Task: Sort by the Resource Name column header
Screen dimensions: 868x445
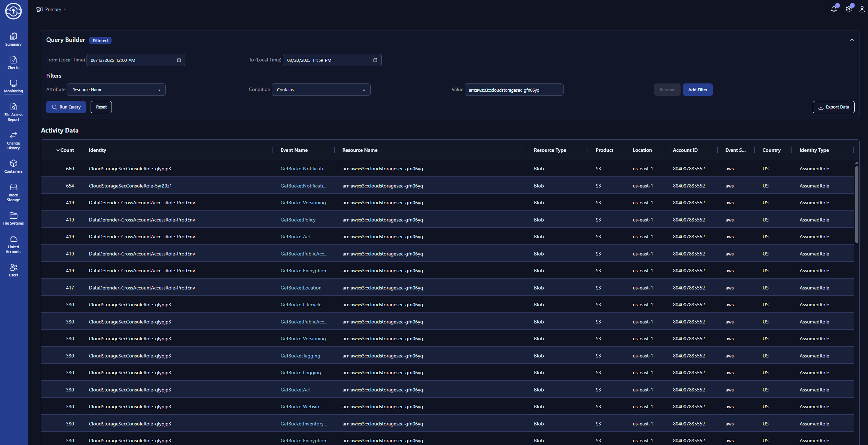Action: pos(360,150)
